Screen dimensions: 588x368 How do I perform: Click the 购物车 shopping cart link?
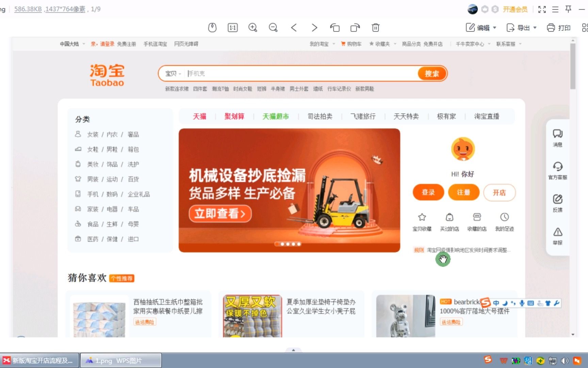(351, 44)
